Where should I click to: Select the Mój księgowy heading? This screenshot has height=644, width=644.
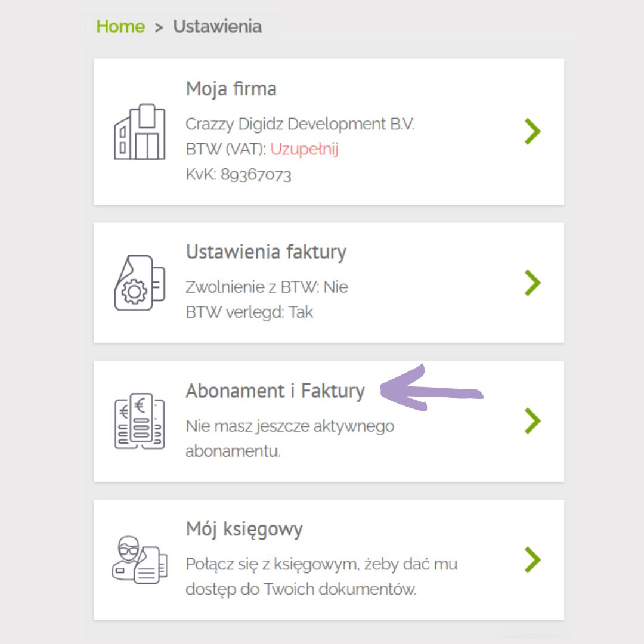(x=244, y=529)
